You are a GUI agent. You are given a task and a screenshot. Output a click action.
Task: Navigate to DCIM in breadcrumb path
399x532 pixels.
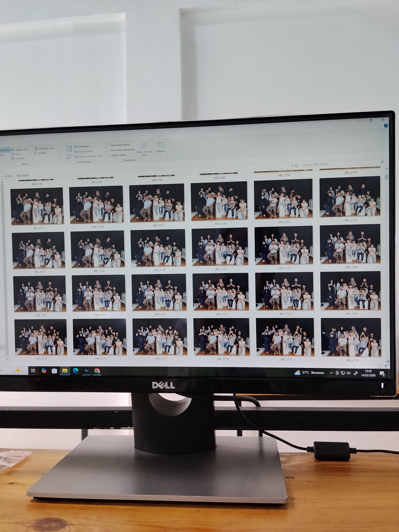[8, 176]
